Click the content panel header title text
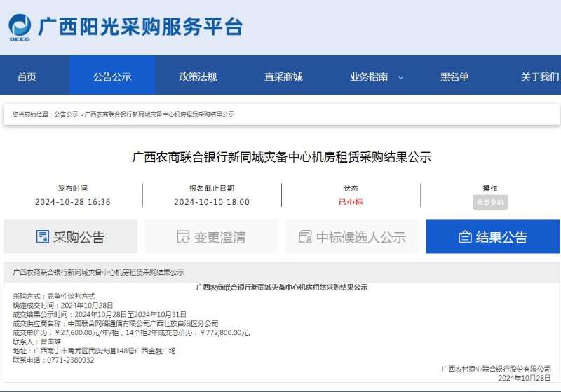 (x=98, y=272)
